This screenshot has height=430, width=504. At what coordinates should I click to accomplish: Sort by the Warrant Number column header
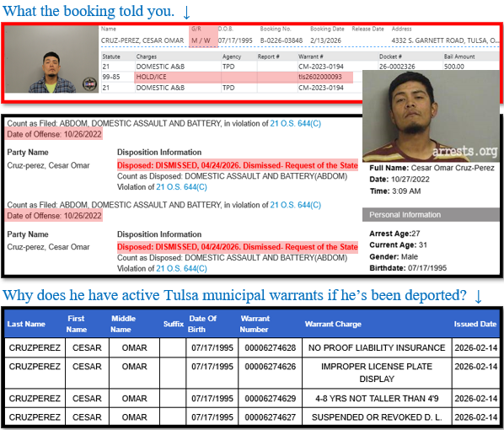[255, 325]
